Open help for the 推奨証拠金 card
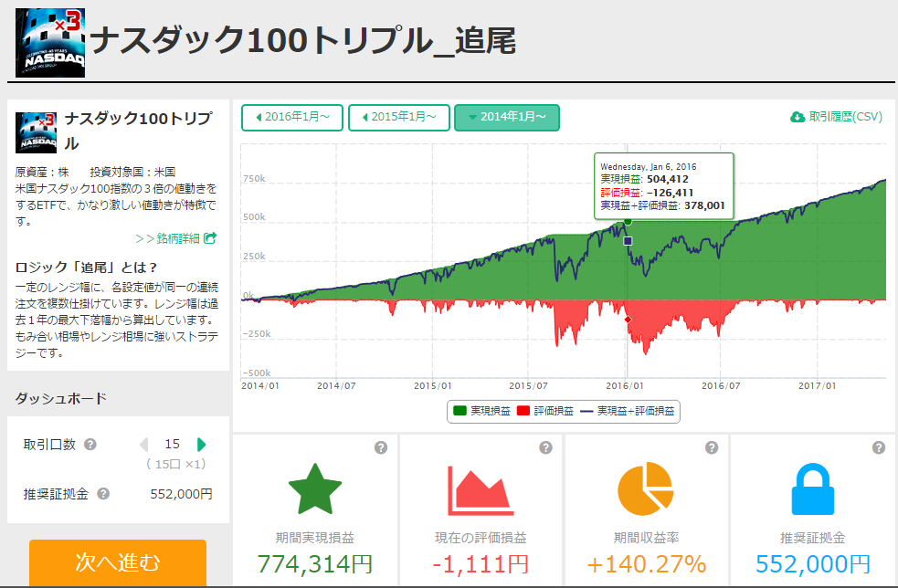 pos(879,447)
